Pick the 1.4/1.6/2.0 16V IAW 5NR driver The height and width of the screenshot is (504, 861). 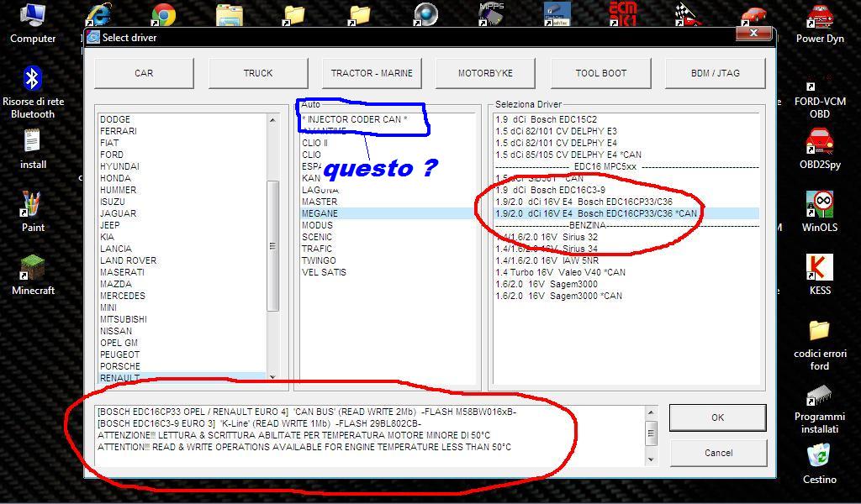(547, 260)
